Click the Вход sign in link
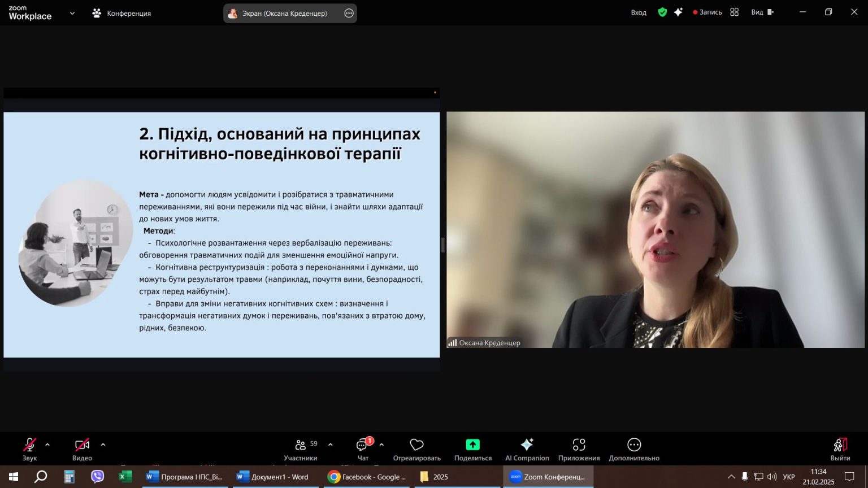Viewport: 868px width, 488px height. pos(639,12)
